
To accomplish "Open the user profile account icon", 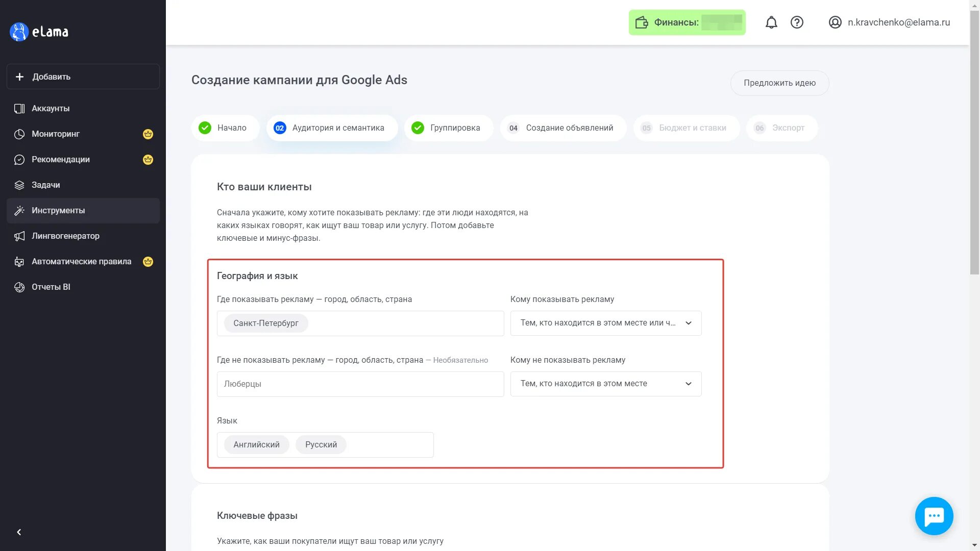I will click(x=835, y=22).
